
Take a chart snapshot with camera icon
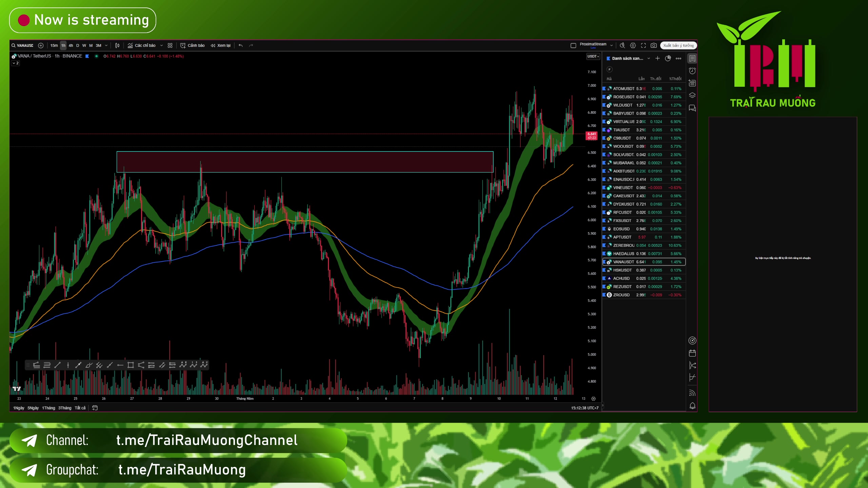(654, 45)
